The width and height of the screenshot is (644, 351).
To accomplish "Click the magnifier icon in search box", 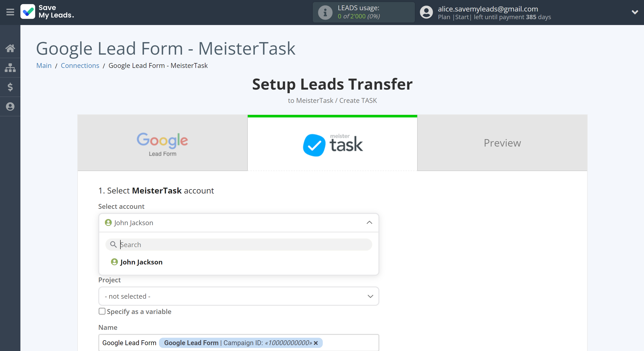I will 113,245.
